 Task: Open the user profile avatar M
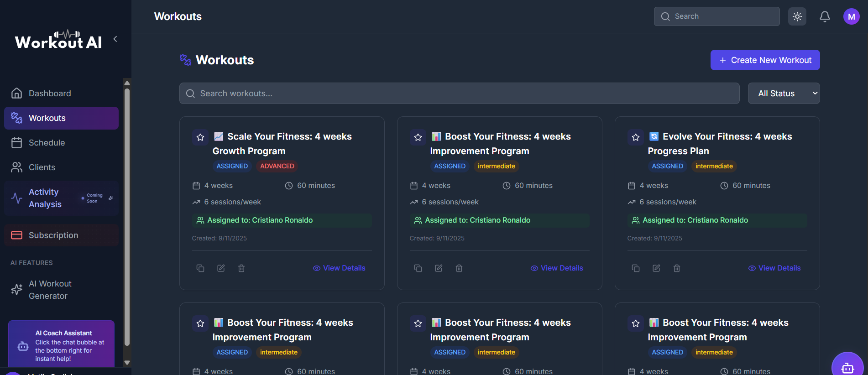tap(851, 17)
